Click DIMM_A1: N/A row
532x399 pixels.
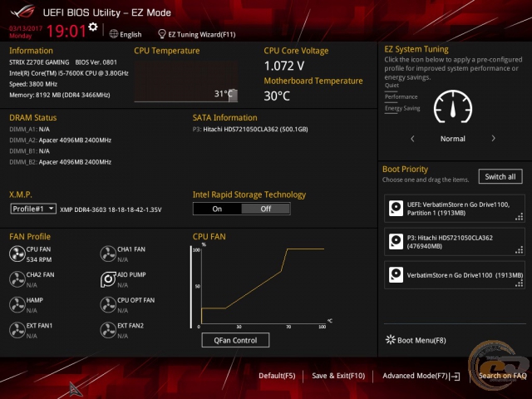[30, 130]
